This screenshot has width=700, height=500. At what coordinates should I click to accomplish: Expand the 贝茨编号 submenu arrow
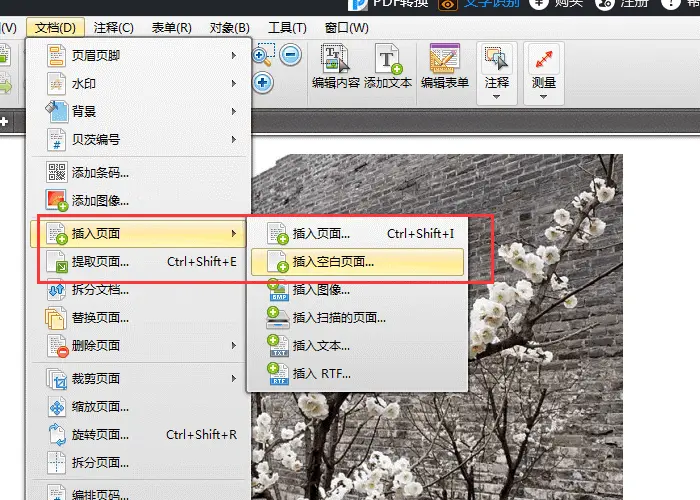(x=234, y=139)
